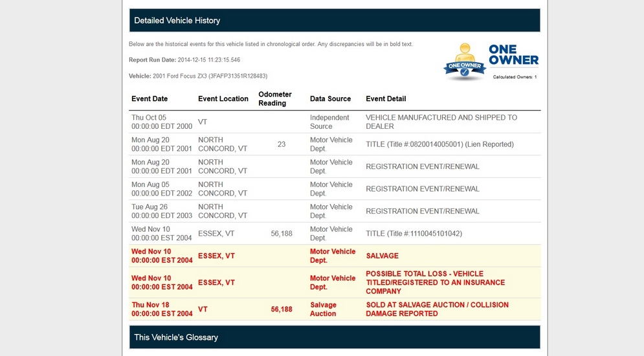Open This Vehicle's Glossary section header

click(335, 337)
